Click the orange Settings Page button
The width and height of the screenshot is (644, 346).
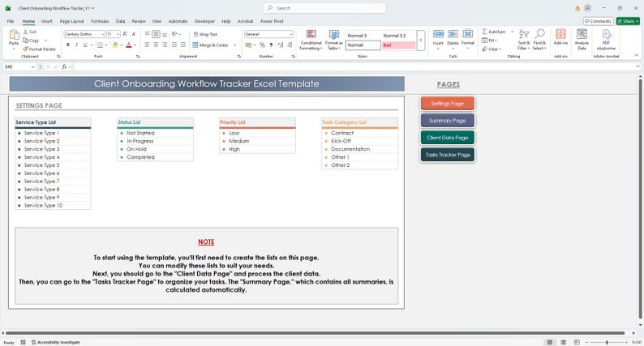[447, 104]
